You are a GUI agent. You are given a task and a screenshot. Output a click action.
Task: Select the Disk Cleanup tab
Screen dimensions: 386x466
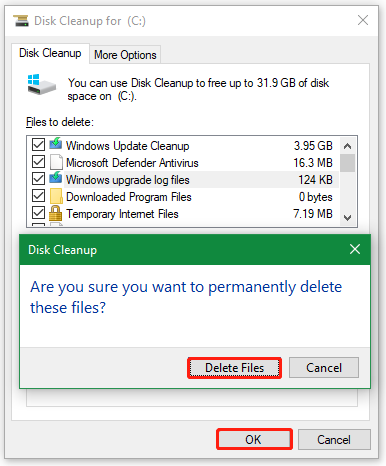click(x=50, y=53)
